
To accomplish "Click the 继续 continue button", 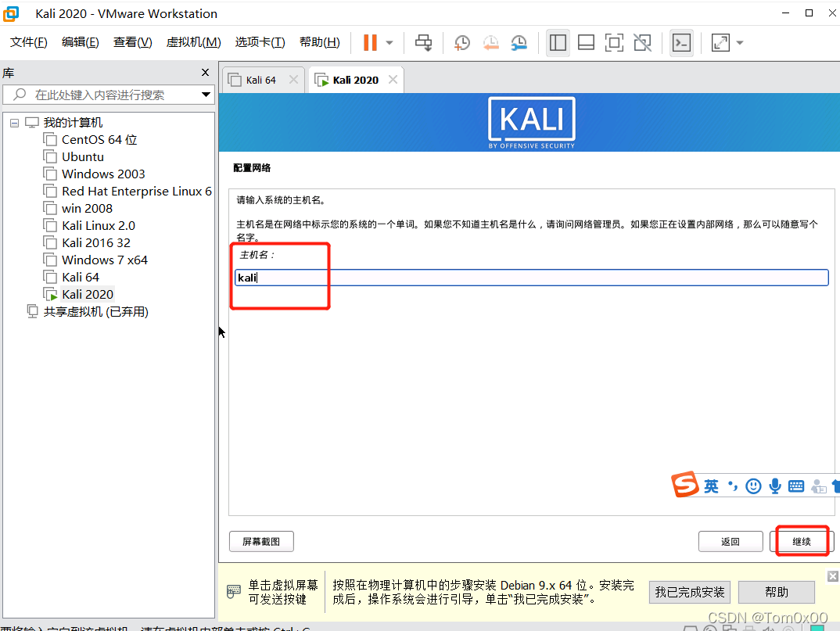I will pyautogui.click(x=802, y=542).
